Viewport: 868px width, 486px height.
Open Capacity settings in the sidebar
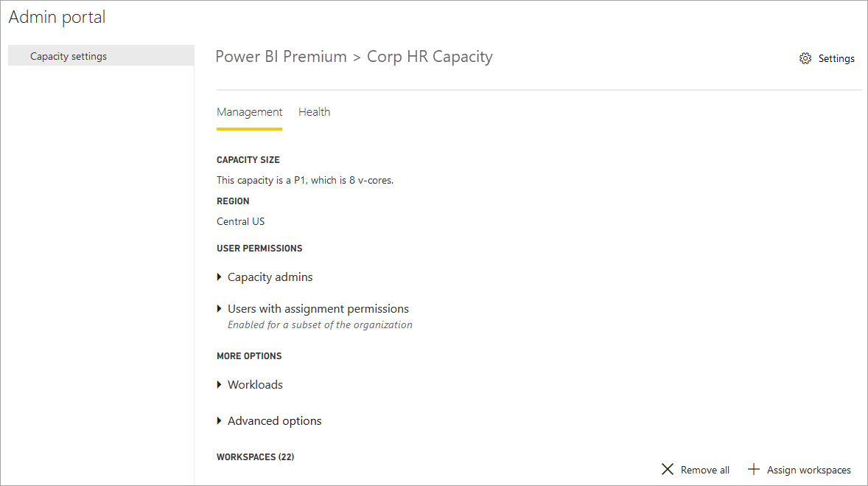coord(101,56)
